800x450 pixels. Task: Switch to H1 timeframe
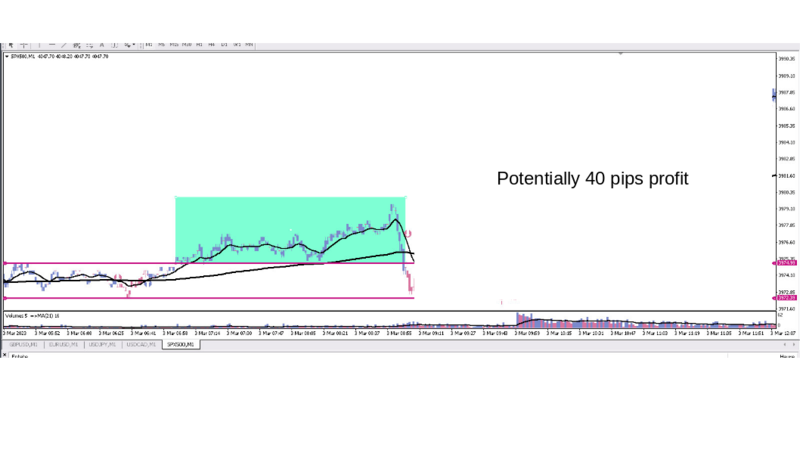click(199, 45)
